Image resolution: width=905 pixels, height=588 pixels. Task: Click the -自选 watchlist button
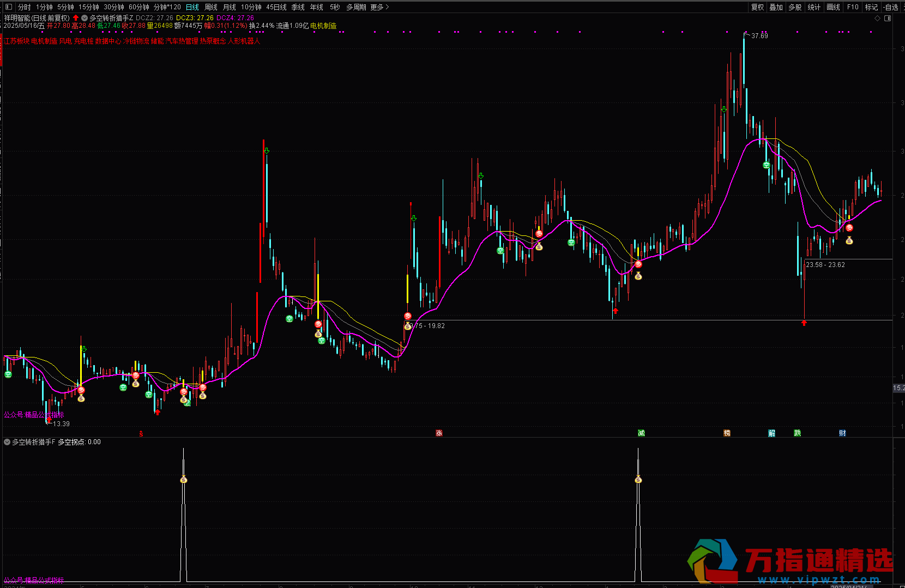coord(891,7)
